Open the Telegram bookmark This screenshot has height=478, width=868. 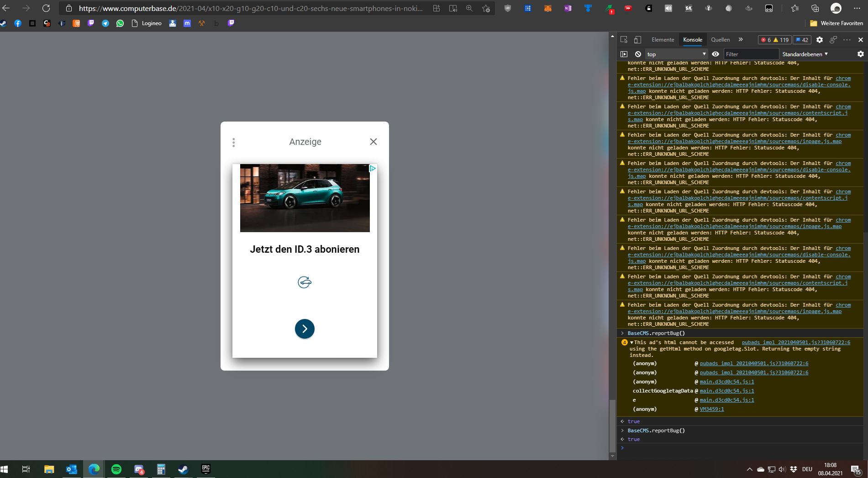click(x=105, y=23)
